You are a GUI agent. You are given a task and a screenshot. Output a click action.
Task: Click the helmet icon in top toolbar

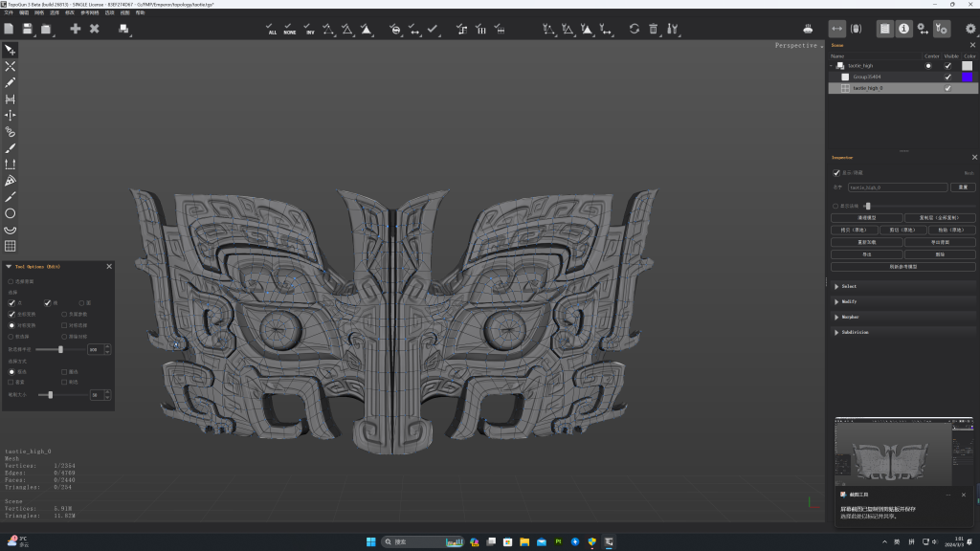(x=808, y=29)
